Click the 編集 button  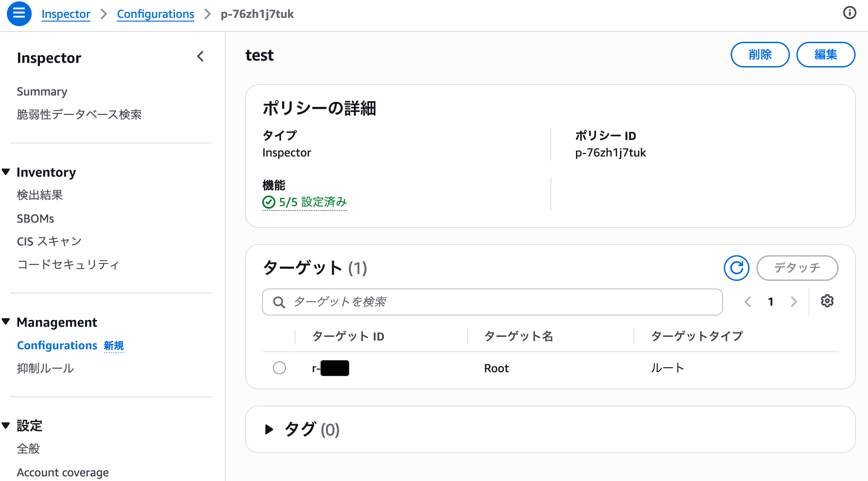click(x=826, y=55)
